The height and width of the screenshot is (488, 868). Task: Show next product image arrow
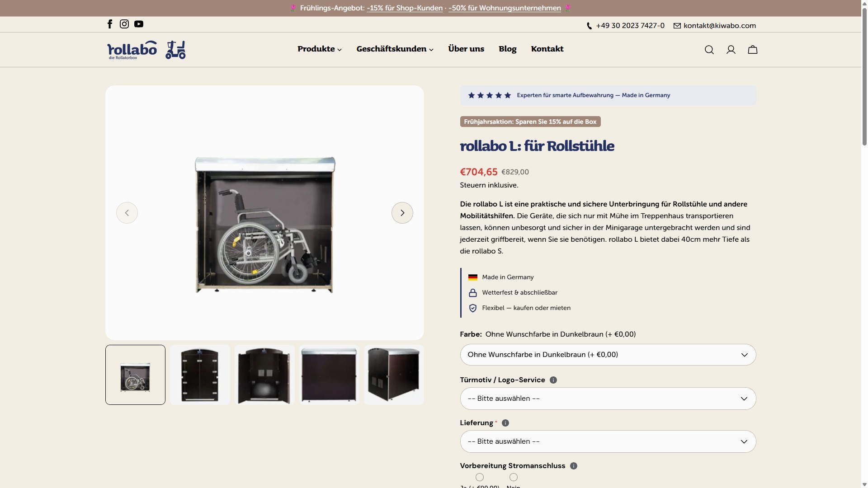[x=402, y=213]
